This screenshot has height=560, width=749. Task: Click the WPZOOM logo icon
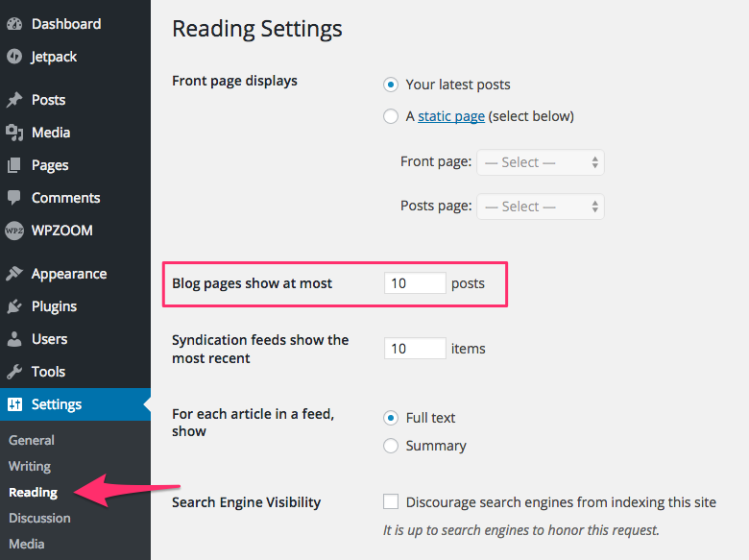pyautogui.click(x=14, y=231)
